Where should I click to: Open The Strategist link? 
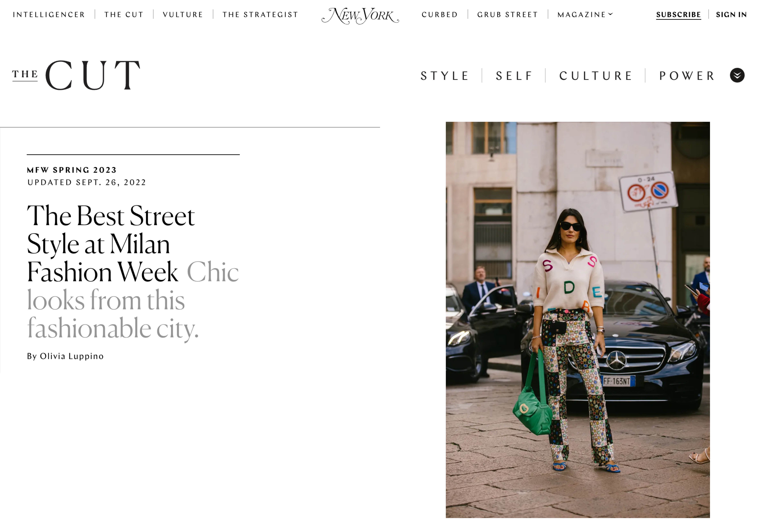260,15
